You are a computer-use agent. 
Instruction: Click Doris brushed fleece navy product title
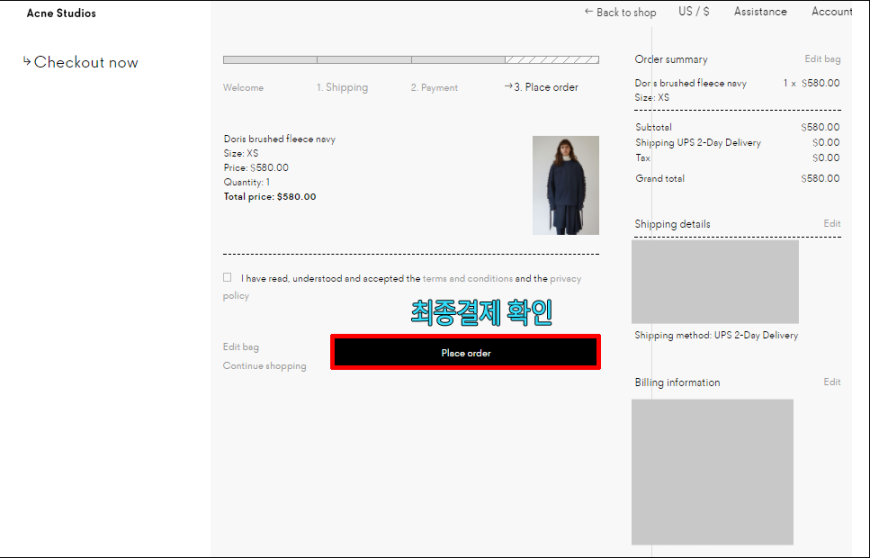pyautogui.click(x=280, y=139)
